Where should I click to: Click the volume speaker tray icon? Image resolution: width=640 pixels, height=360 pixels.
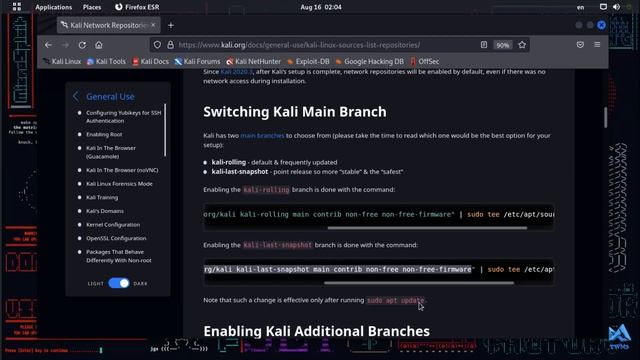(x=616, y=7)
